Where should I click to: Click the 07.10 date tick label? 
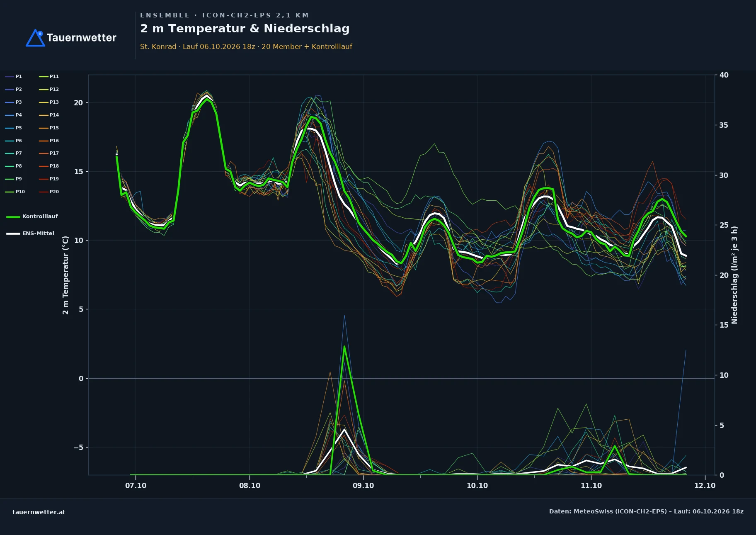[x=136, y=486]
